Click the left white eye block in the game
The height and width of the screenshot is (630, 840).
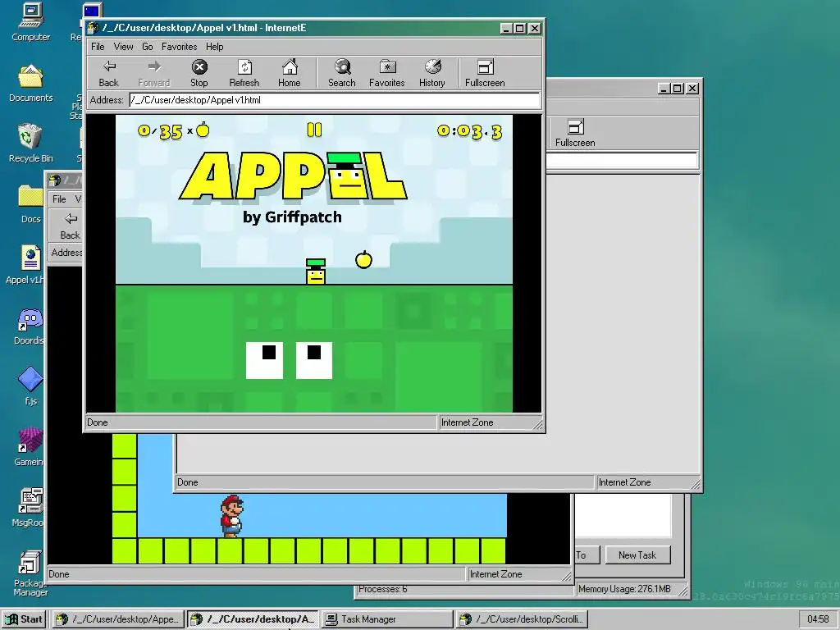(x=265, y=361)
